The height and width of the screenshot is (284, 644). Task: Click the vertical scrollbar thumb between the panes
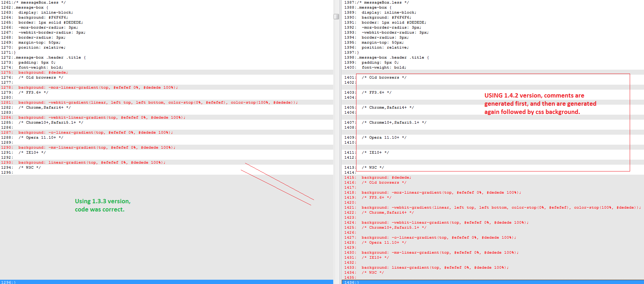tap(336, 16)
